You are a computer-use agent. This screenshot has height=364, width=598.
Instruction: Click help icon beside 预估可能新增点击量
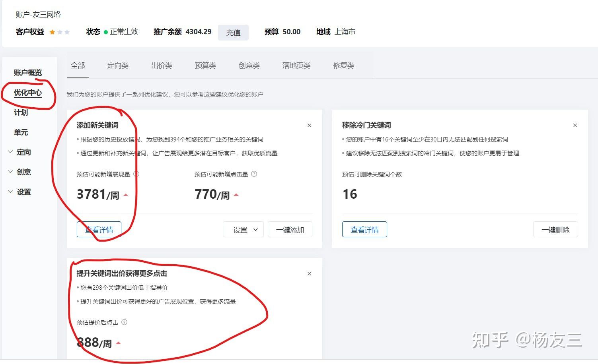254,174
